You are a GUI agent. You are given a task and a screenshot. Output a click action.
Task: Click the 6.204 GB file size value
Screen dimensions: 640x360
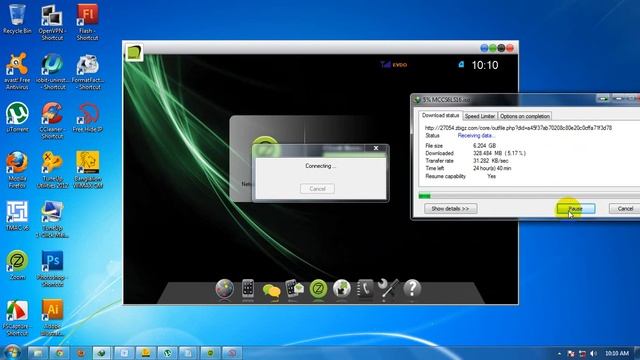pyautogui.click(x=484, y=146)
